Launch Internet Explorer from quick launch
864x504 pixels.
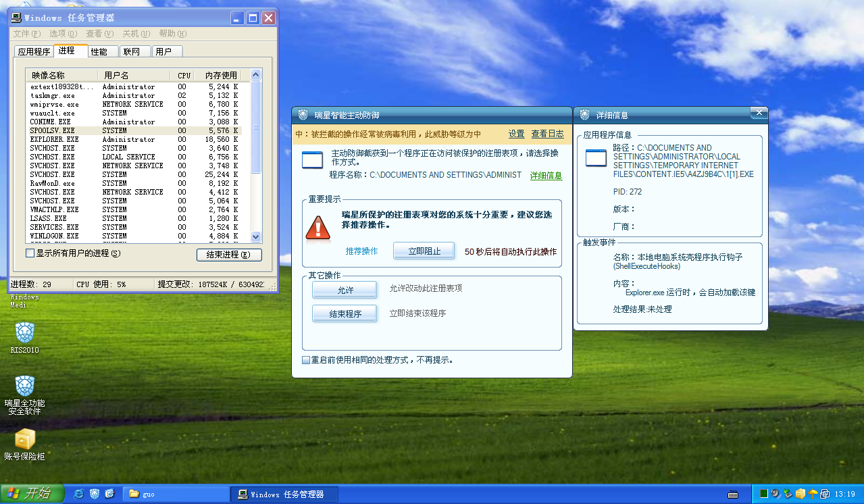tap(79, 494)
